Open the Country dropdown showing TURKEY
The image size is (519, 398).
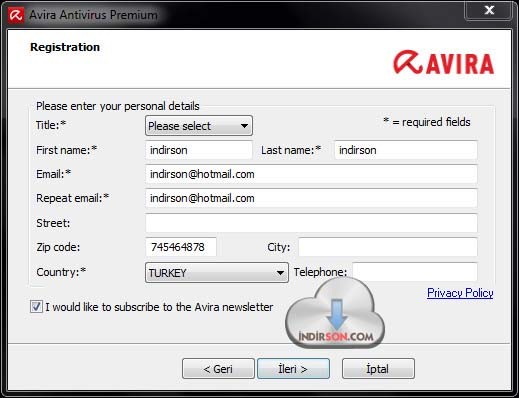click(x=217, y=272)
